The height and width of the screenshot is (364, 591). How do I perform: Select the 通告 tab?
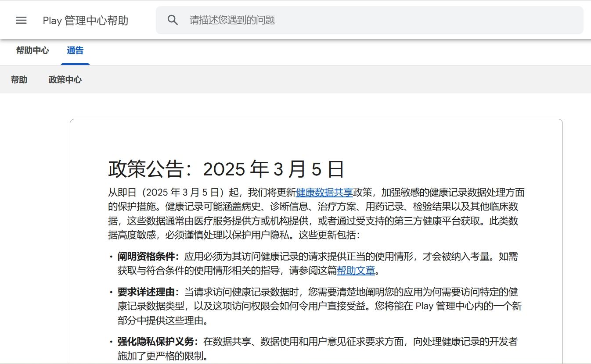click(75, 50)
